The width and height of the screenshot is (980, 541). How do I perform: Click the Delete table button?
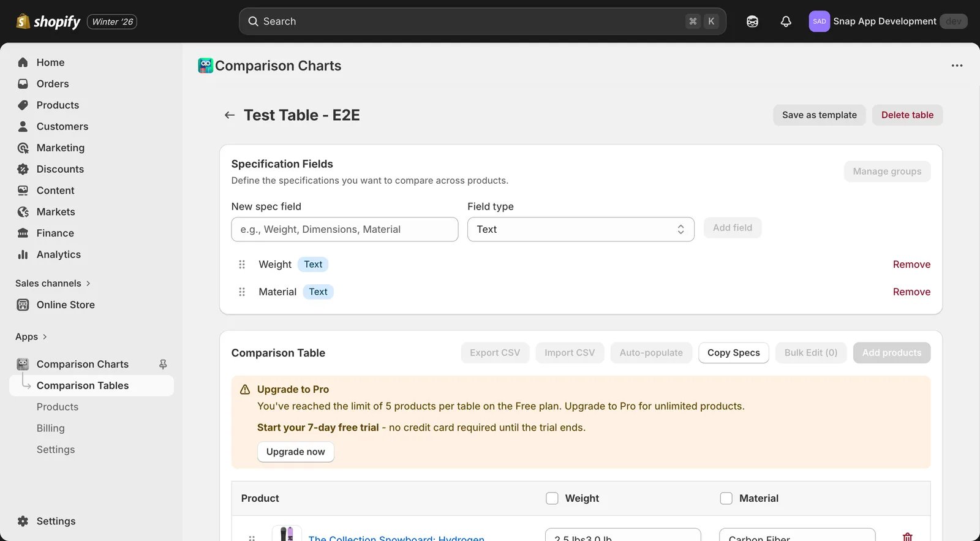(x=907, y=115)
